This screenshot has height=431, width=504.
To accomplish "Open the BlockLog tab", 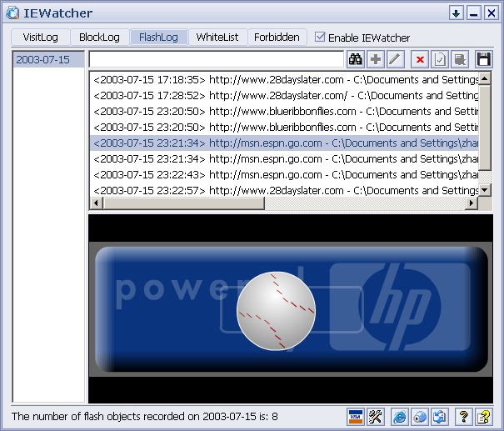I will tap(99, 38).
